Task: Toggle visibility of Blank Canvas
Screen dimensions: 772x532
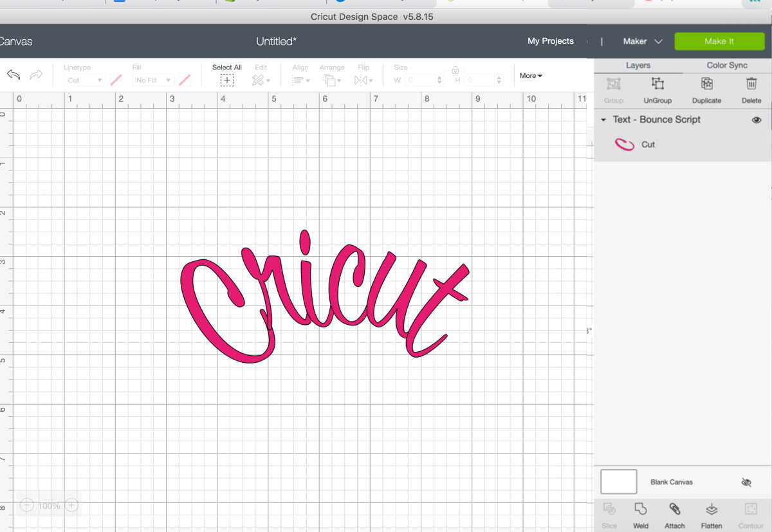Action: point(747,482)
